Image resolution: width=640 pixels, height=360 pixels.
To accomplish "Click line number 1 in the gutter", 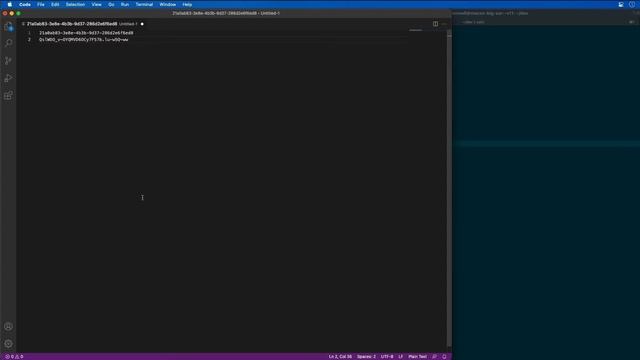I will tap(29, 33).
